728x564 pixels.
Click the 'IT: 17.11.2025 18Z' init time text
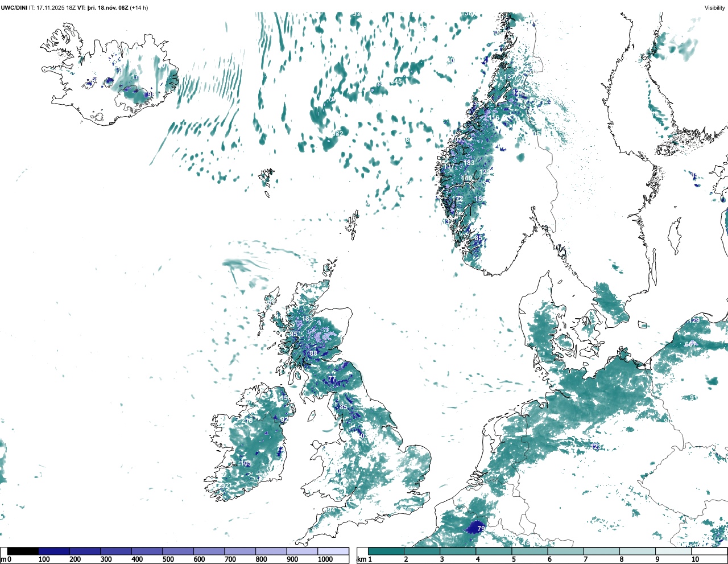coord(52,7)
